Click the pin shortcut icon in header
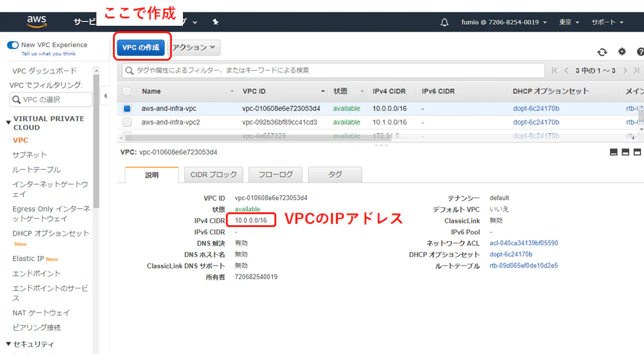Viewport: 644px width, 354px height. (215, 22)
